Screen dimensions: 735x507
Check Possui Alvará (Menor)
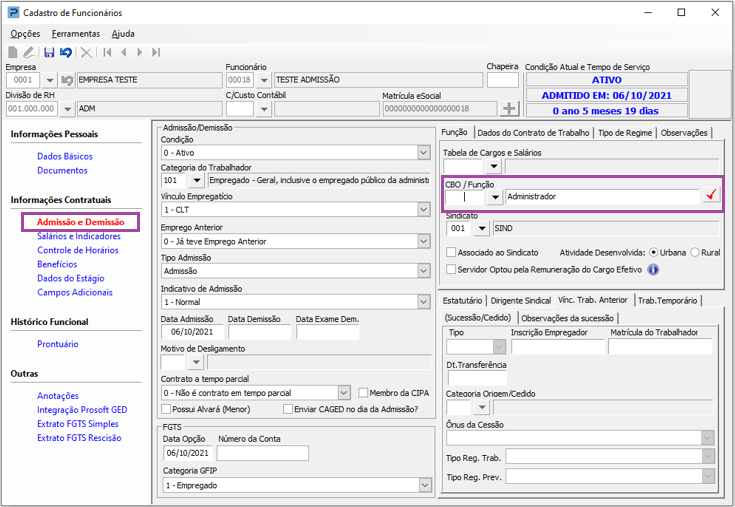pyautogui.click(x=166, y=409)
